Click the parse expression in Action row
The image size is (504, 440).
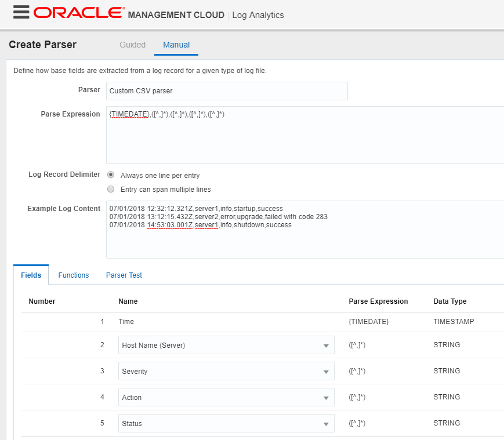tap(357, 397)
